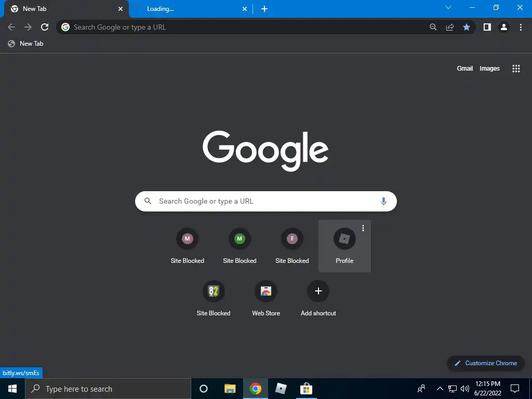Viewport: 532px width, 399px height.
Task: Open the Site Blocked shortcut with green M
Action: 240,246
